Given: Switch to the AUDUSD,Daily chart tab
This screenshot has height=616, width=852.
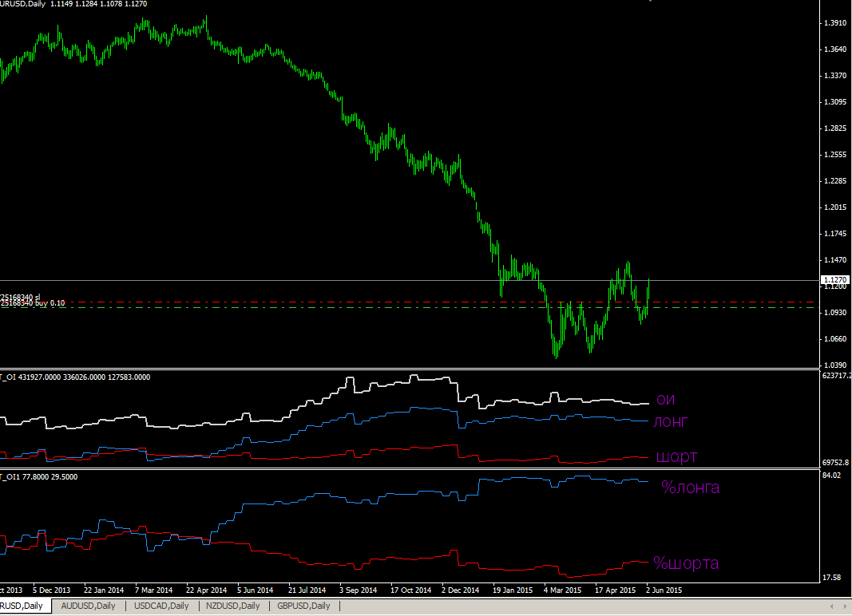Looking at the screenshot, I should [88, 606].
